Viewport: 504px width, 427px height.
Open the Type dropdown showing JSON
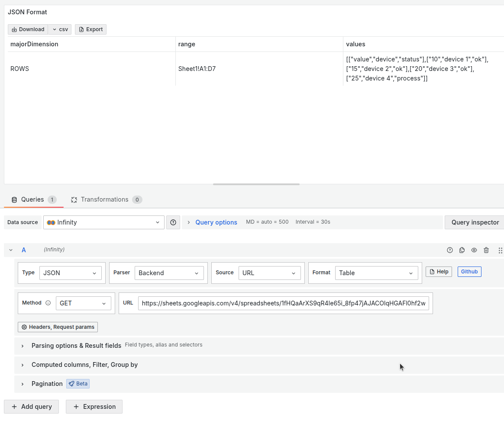click(x=70, y=273)
